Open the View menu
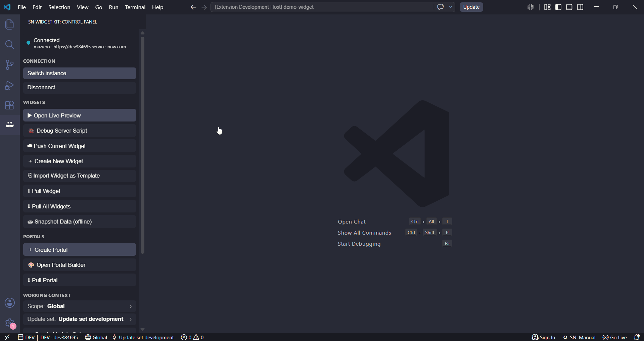 pos(83,7)
